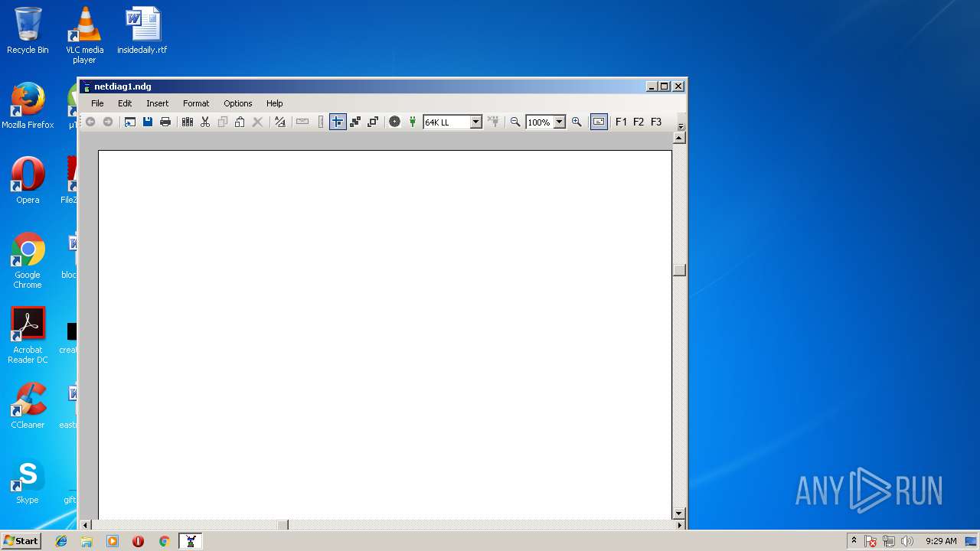Screen dimensions: 980x551
Task: Select the Mozilla Firefox desktop icon
Action: 28,106
